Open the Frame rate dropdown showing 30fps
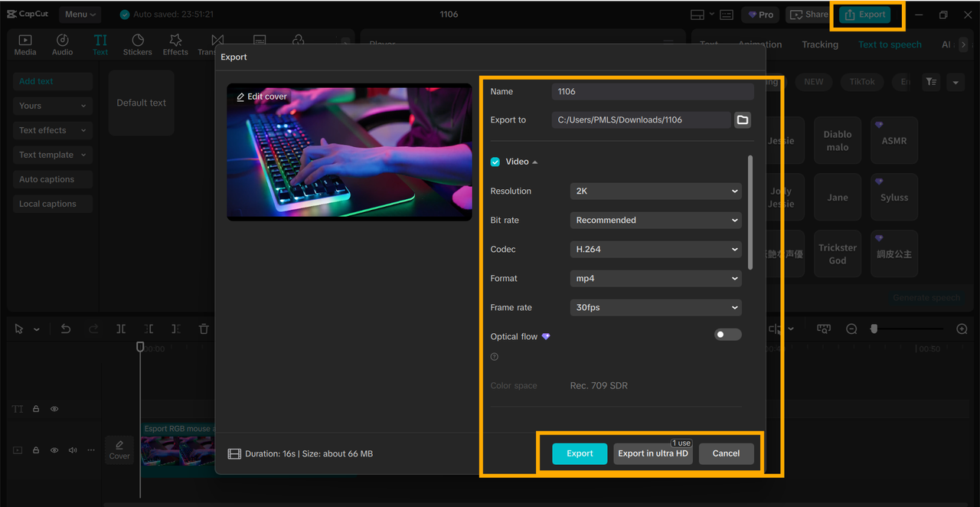Image resolution: width=980 pixels, height=507 pixels. [655, 307]
